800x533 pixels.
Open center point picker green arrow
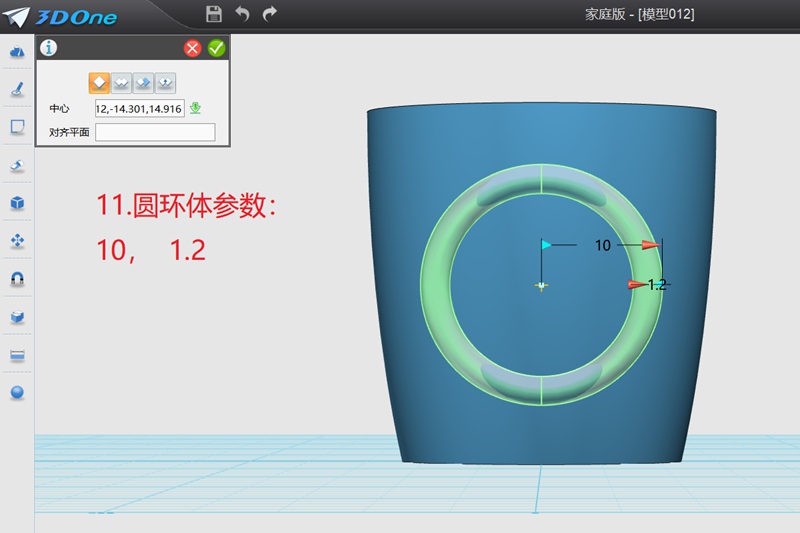[195, 108]
